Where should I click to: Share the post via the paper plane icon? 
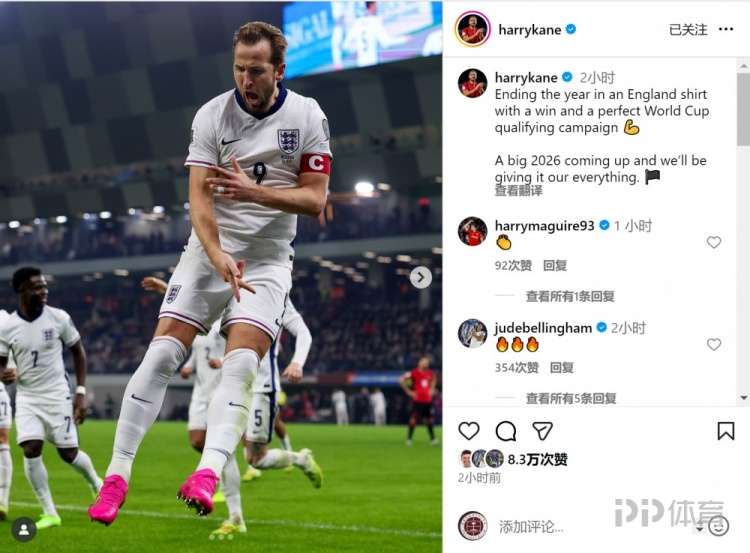[x=542, y=431]
